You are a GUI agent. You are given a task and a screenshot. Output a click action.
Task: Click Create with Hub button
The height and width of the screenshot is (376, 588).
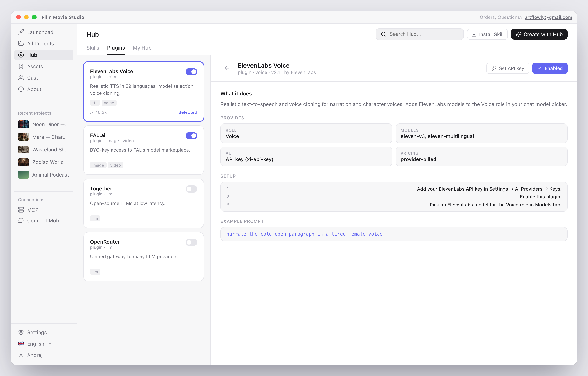pyautogui.click(x=539, y=34)
